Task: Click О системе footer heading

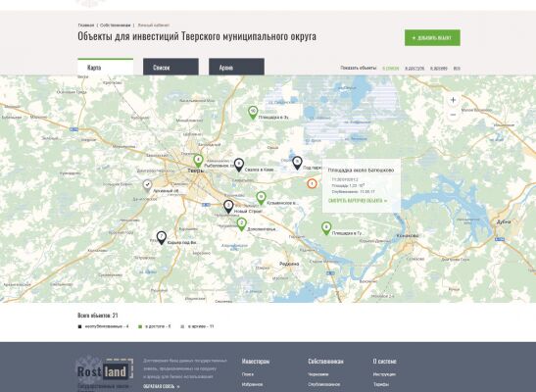Action: point(384,362)
